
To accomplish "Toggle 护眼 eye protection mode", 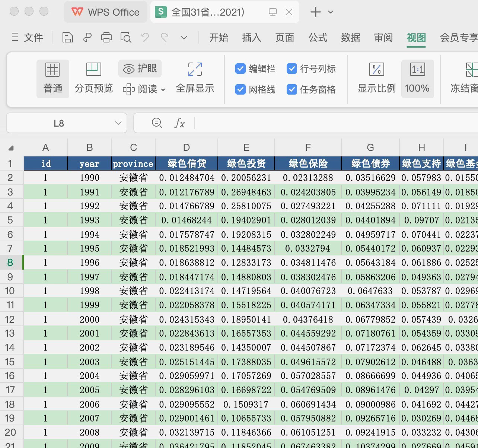I will tap(140, 69).
